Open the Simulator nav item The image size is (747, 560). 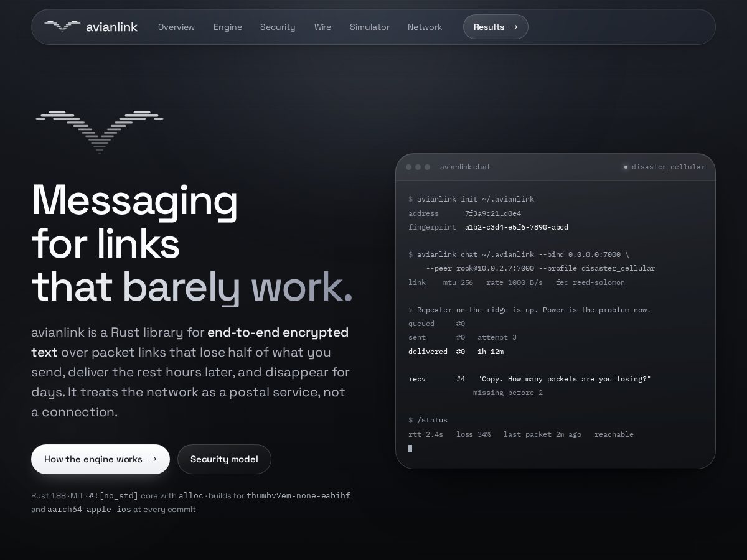(x=369, y=27)
